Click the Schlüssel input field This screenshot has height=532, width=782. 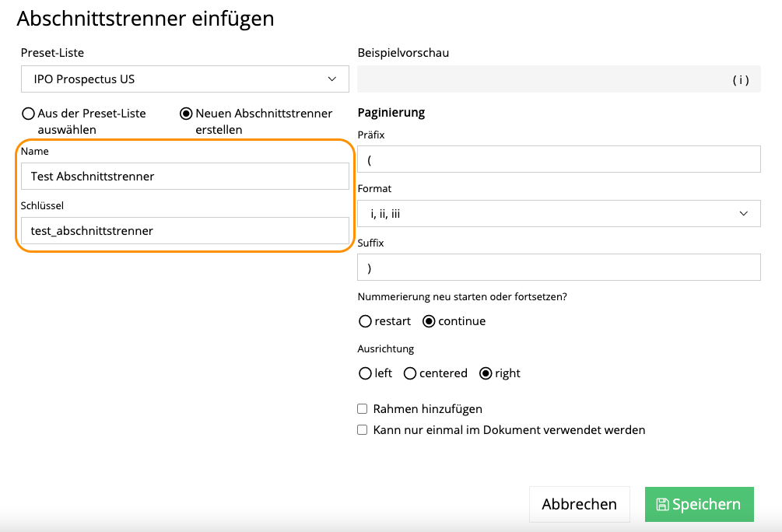[x=184, y=230]
